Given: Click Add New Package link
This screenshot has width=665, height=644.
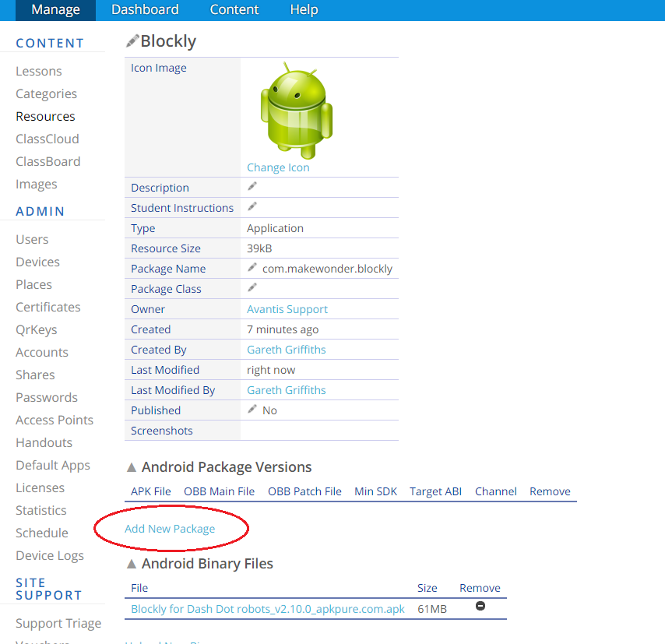Looking at the screenshot, I should click(170, 529).
